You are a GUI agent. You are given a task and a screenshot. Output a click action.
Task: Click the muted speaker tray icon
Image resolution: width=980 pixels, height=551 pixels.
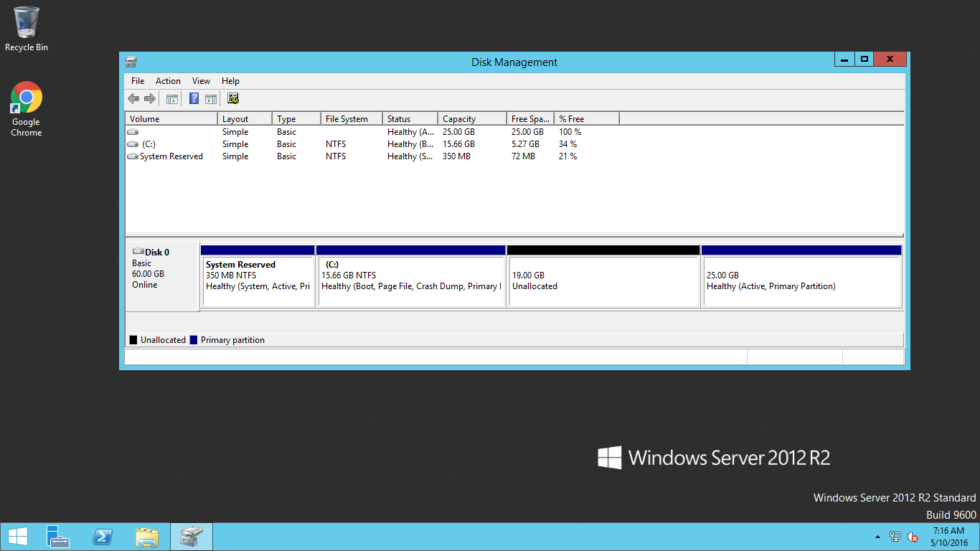tap(913, 537)
